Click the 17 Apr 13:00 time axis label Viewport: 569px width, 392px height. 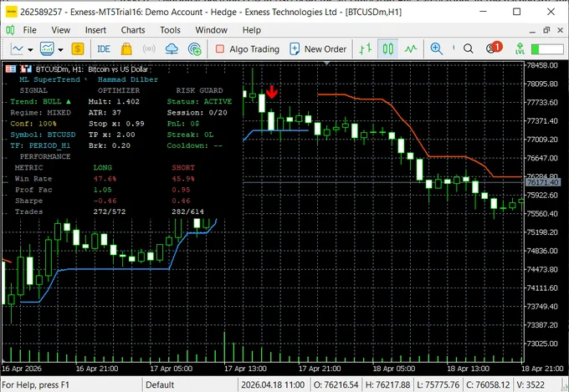(245, 369)
